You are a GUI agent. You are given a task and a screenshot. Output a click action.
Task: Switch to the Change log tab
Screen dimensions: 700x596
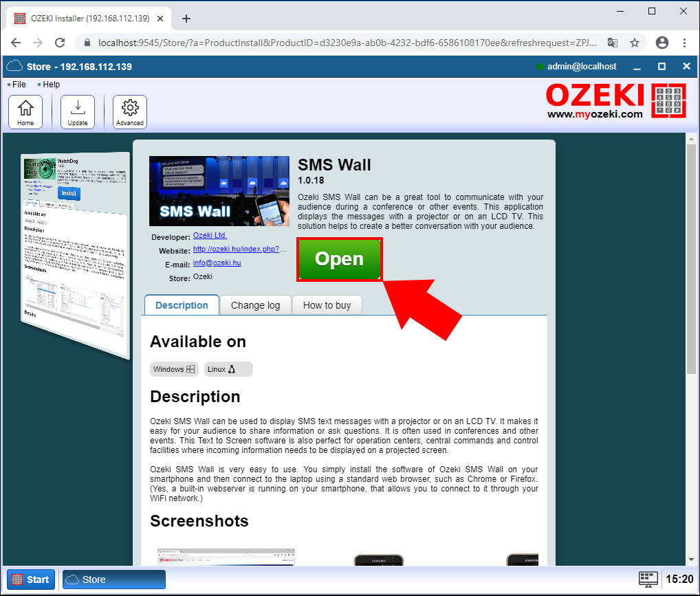point(255,305)
